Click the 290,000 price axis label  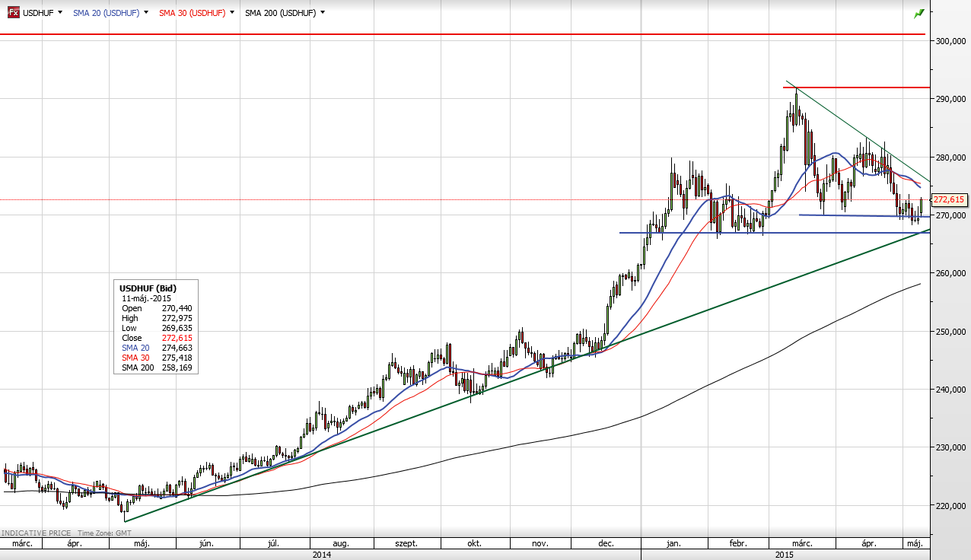point(950,99)
